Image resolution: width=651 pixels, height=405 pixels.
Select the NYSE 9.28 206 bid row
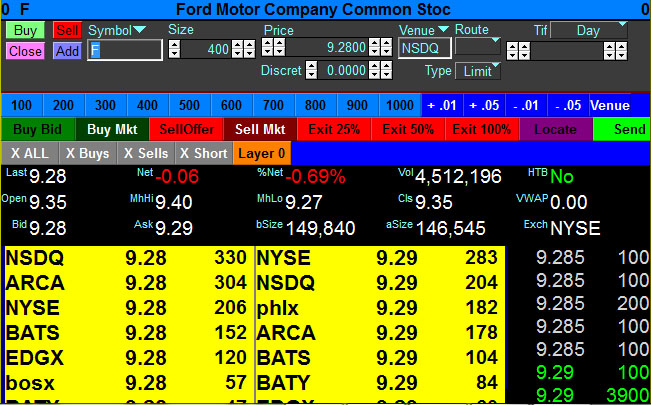click(x=129, y=308)
